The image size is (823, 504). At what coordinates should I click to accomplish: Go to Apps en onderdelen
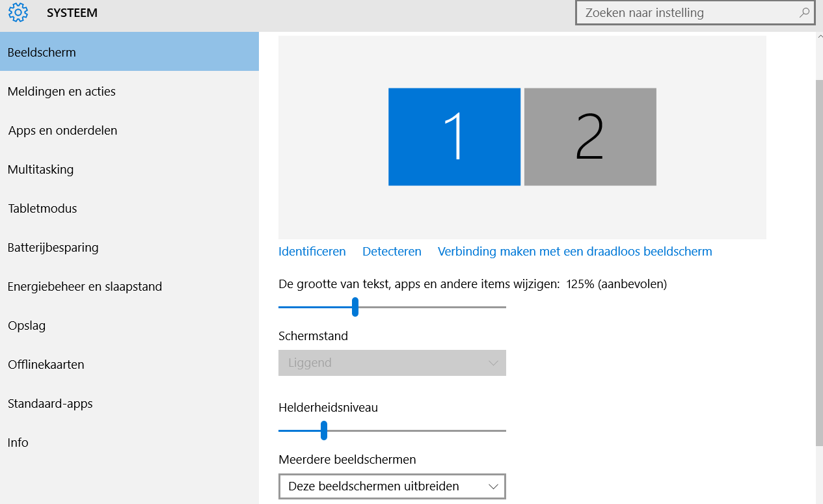point(129,130)
